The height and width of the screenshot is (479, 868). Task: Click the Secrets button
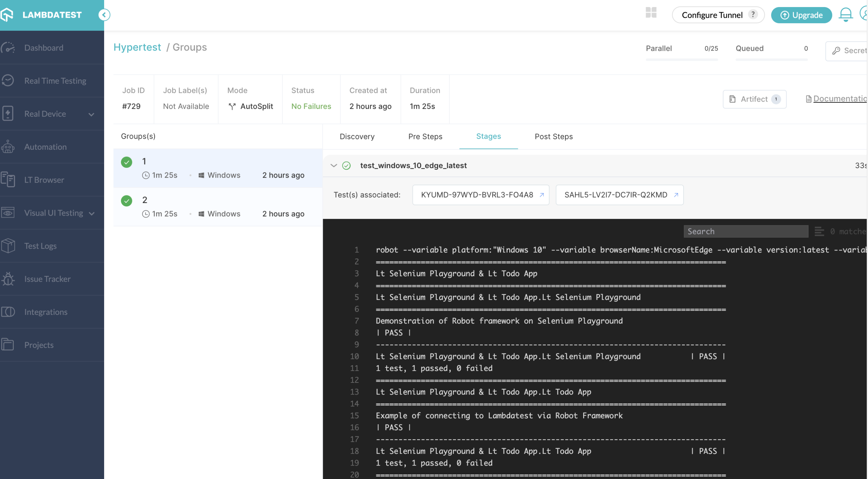(x=846, y=51)
